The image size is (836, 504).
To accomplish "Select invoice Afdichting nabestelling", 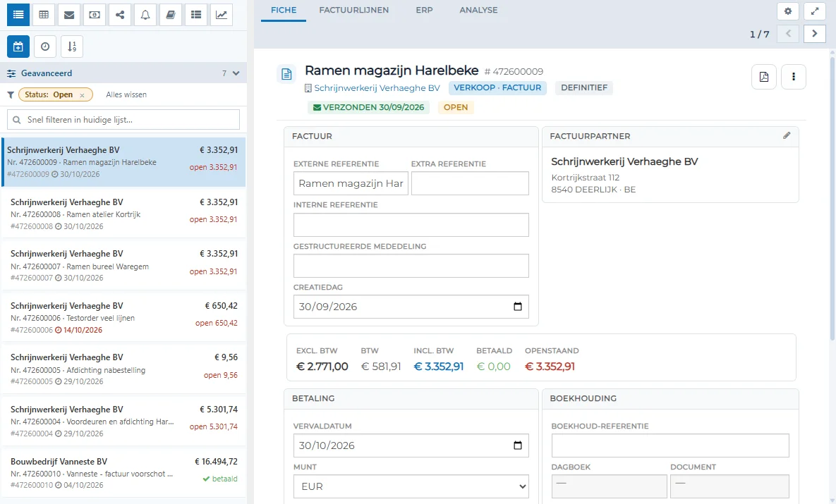I will point(124,369).
